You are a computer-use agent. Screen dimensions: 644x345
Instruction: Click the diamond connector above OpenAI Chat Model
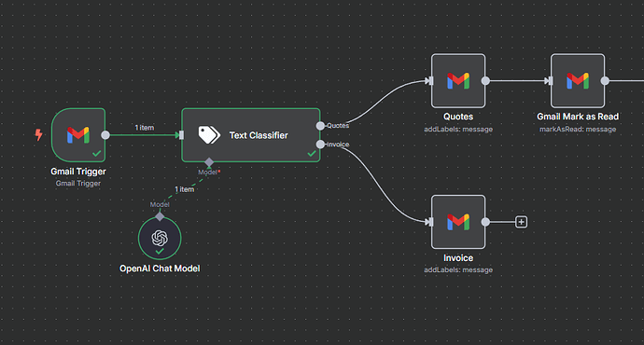point(160,216)
